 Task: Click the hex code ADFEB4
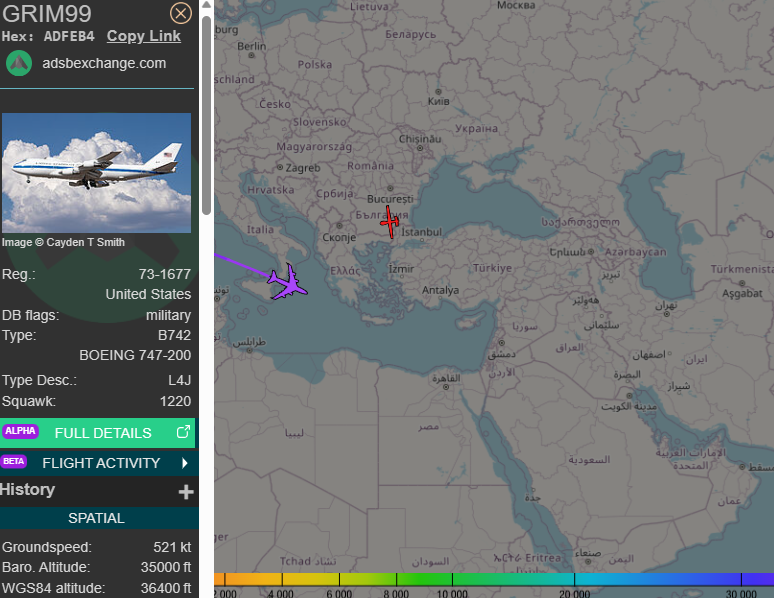pyautogui.click(x=69, y=37)
